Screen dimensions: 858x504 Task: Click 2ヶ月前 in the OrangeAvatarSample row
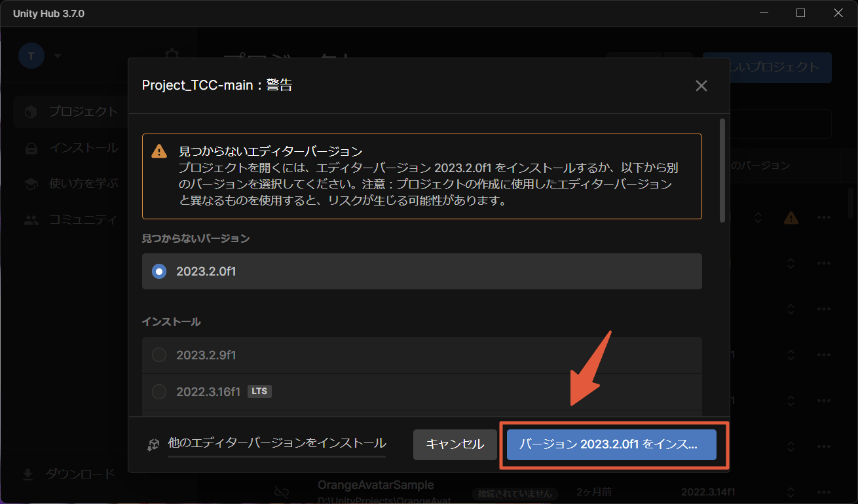coord(594,492)
